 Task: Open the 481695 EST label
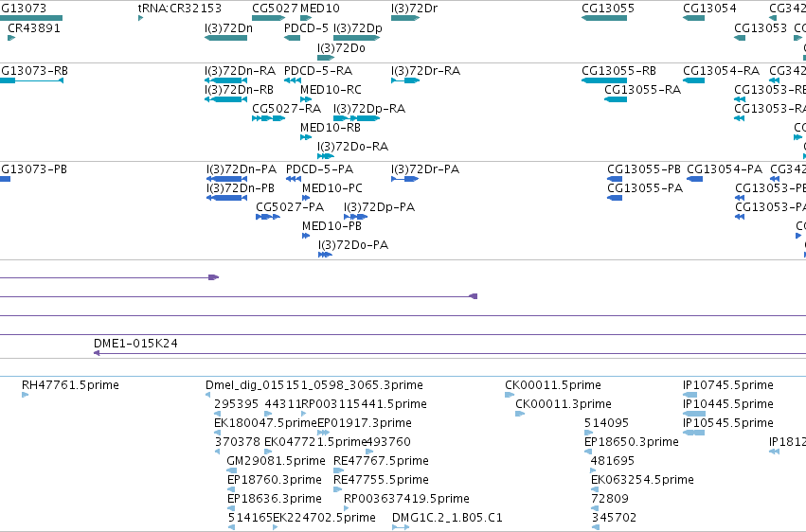click(613, 461)
